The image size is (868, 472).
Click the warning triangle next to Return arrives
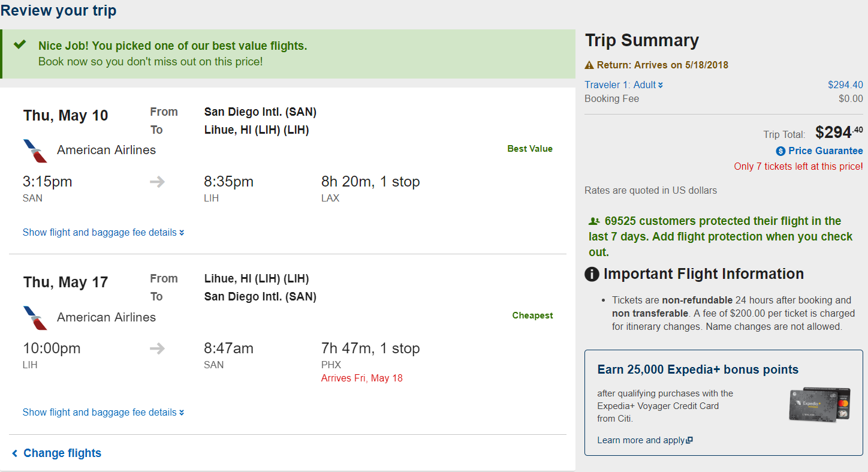(589, 65)
